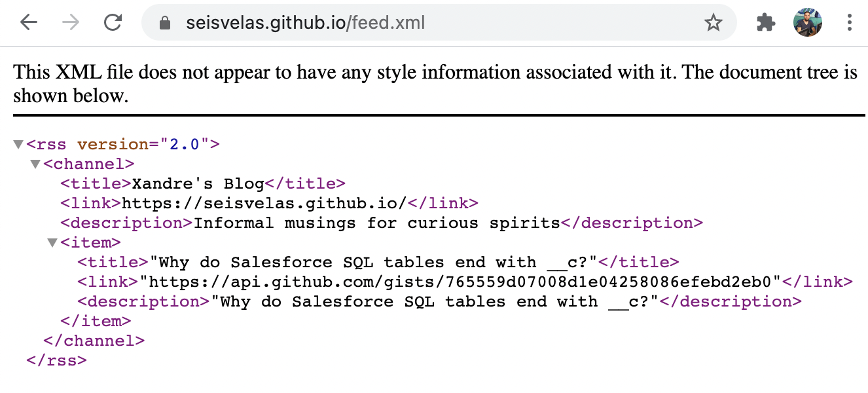Click the api.github.com gists URL text

coord(461,282)
